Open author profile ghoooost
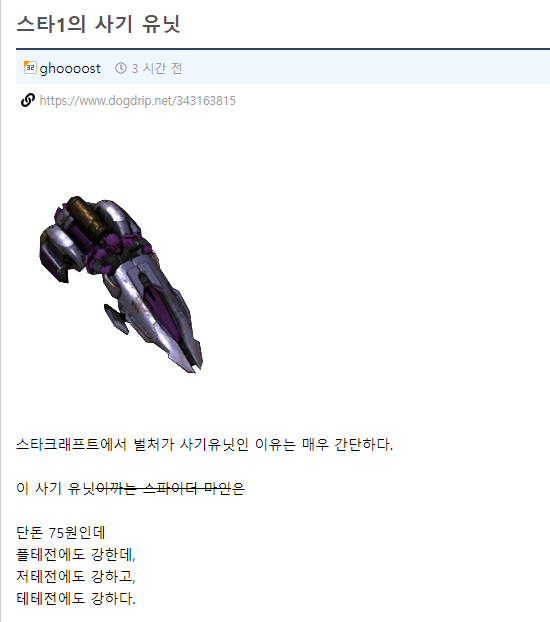This screenshot has height=622, width=550. (x=70, y=69)
